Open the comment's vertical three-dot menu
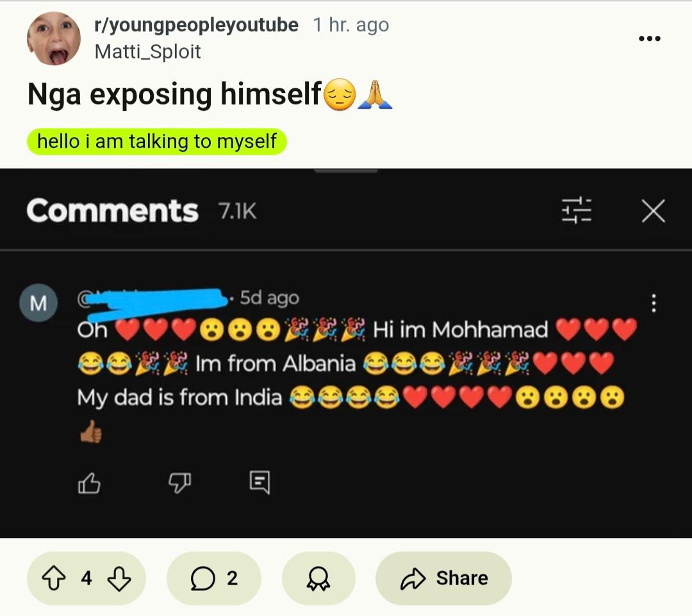 654,303
